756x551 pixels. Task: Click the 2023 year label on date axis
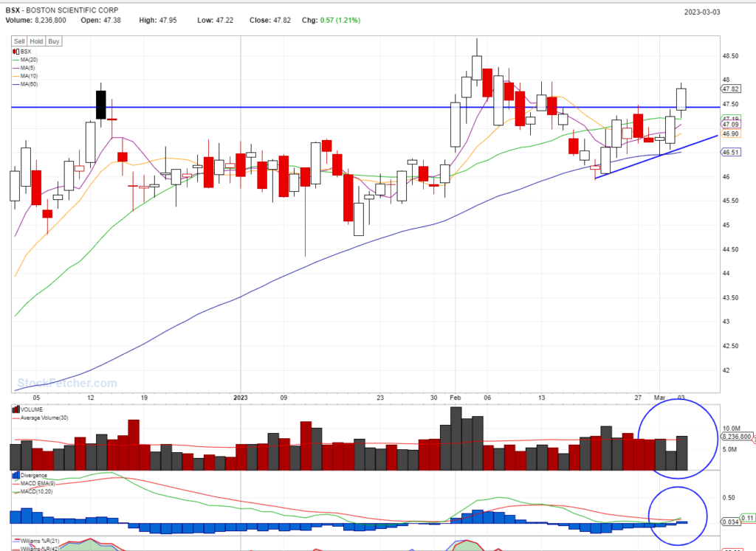coord(240,398)
